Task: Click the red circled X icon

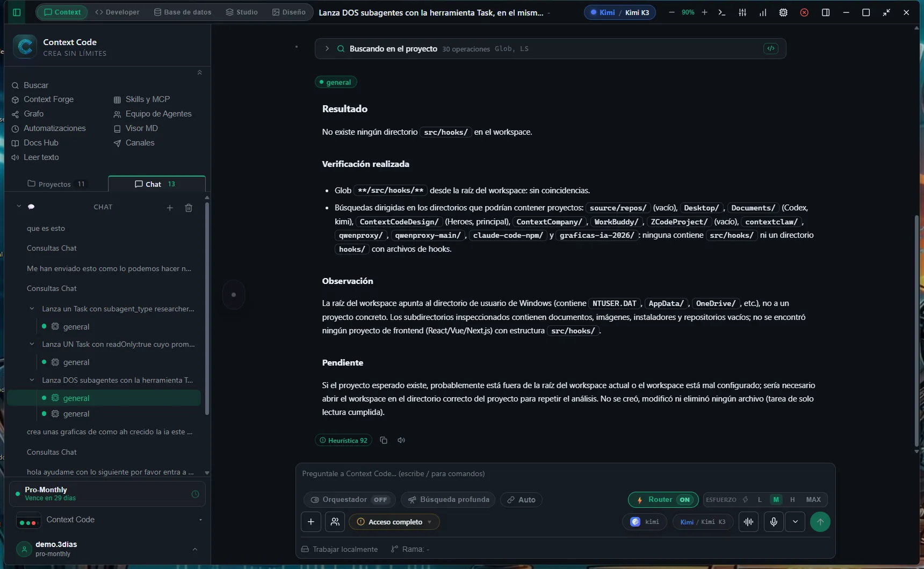Action: [x=804, y=12]
